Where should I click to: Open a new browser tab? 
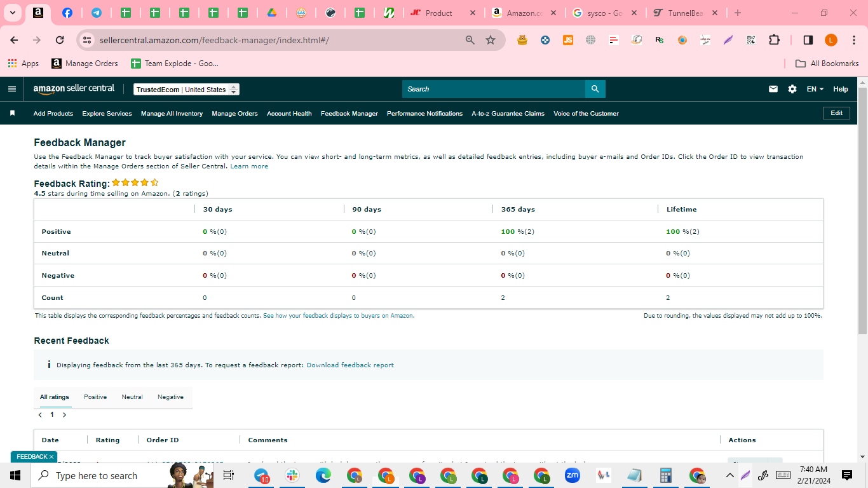(x=737, y=13)
